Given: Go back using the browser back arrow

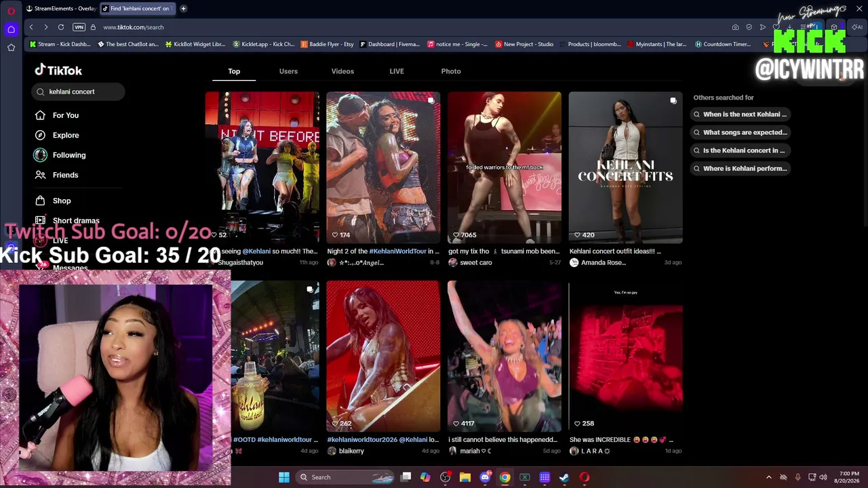Looking at the screenshot, I should pos(31,27).
